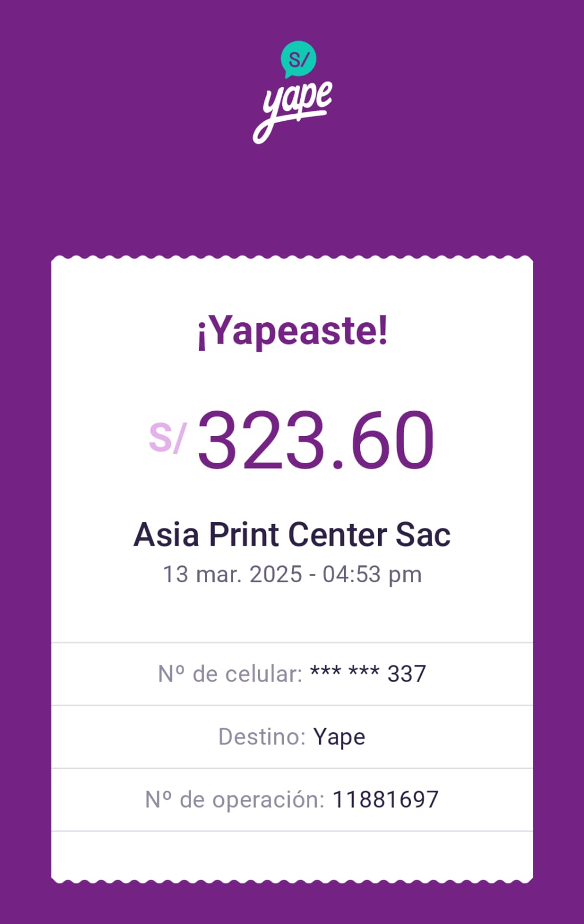Click the word Sac in recipient name
The height and width of the screenshot is (924, 584).
(x=423, y=535)
